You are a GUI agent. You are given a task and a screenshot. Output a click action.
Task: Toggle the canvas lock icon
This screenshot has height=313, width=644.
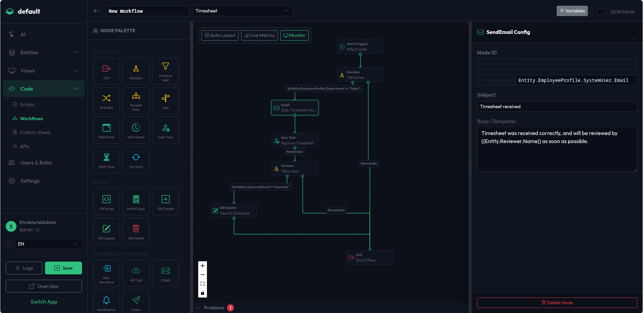click(x=203, y=293)
